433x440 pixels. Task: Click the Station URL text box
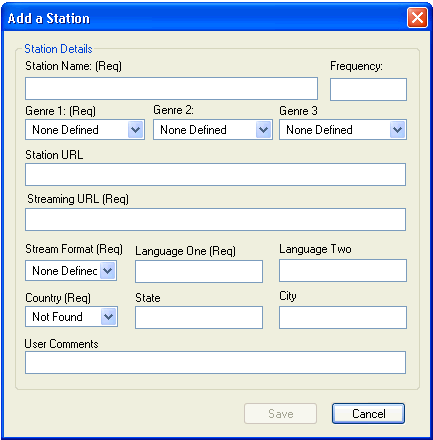pos(215,174)
